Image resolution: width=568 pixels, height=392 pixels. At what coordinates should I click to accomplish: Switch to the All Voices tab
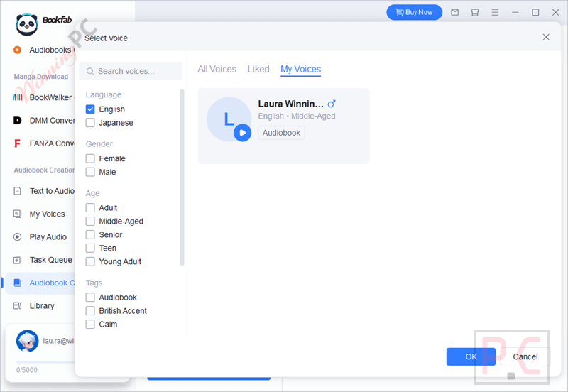(x=217, y=69)
